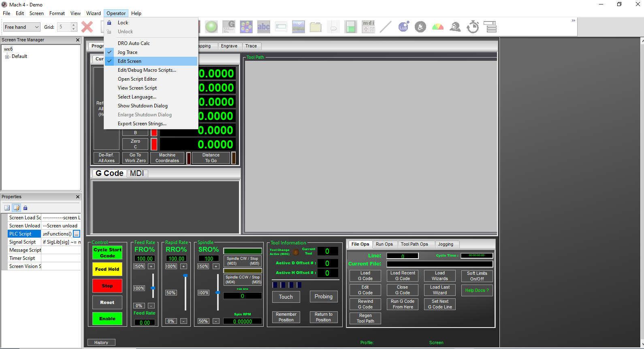Screen dimensions: 644x349
Task: Click the Cycle Start Gcode button
Action: click(107, 253)
